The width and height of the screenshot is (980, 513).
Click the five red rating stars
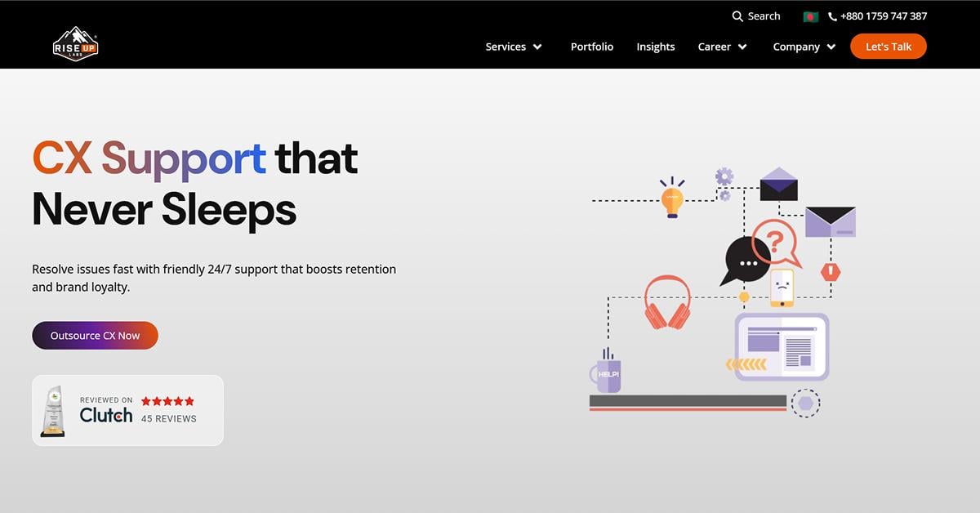pos(167,401)
